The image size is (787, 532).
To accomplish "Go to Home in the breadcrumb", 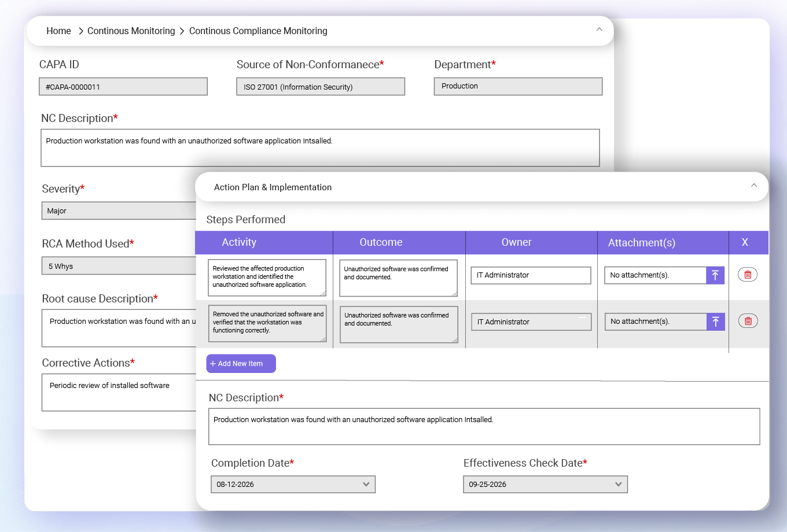I will (x=58, y=31).
